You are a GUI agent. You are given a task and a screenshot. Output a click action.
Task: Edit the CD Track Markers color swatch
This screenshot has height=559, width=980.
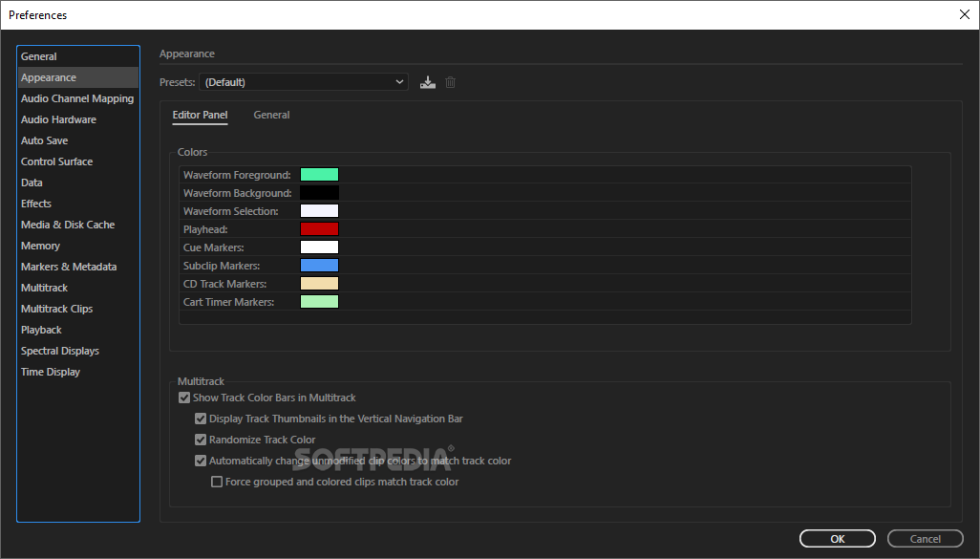319,283
